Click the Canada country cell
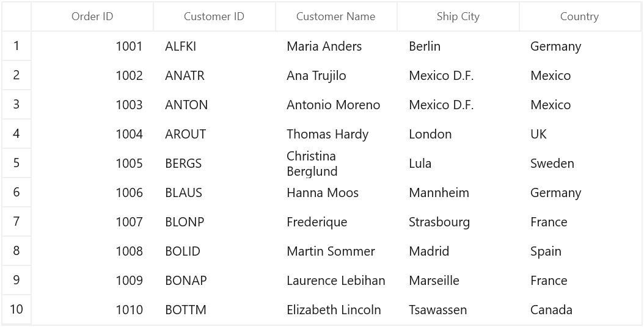This screenshot has width=644, height=327. [x=579, y=309]
